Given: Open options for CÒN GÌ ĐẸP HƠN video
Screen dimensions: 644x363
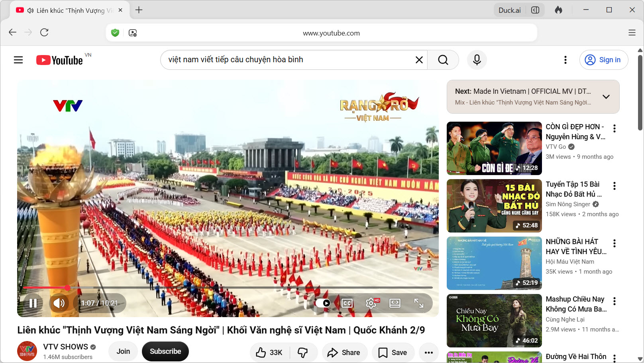Looking at the screenshot, I should tap(615, 128).
